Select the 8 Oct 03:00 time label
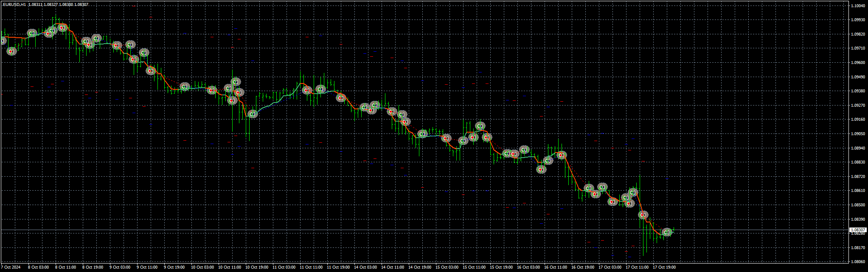This screenshot has width=868, height=272. [39, 267]
